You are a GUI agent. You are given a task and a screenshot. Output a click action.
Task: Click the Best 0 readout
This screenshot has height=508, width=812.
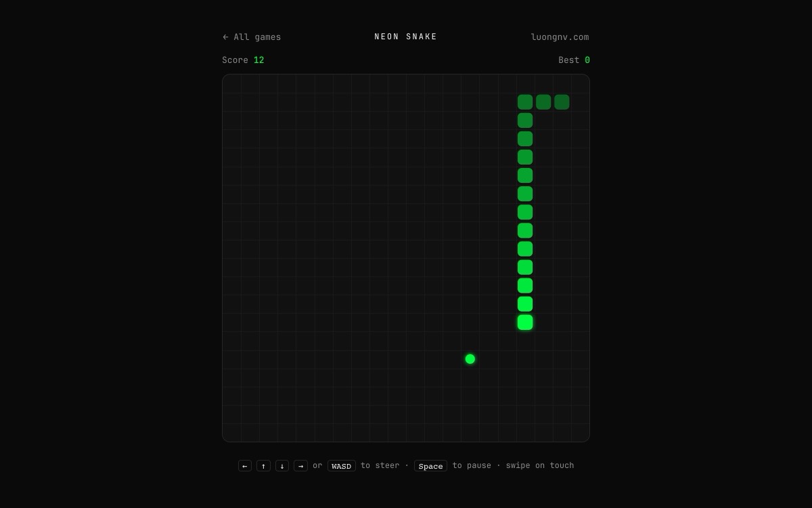574,60
